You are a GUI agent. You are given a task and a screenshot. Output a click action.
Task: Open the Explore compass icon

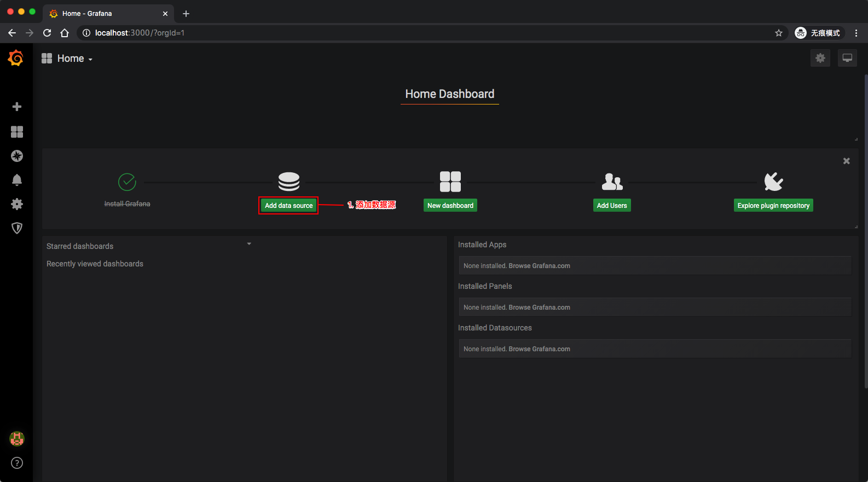click(17, 156)
